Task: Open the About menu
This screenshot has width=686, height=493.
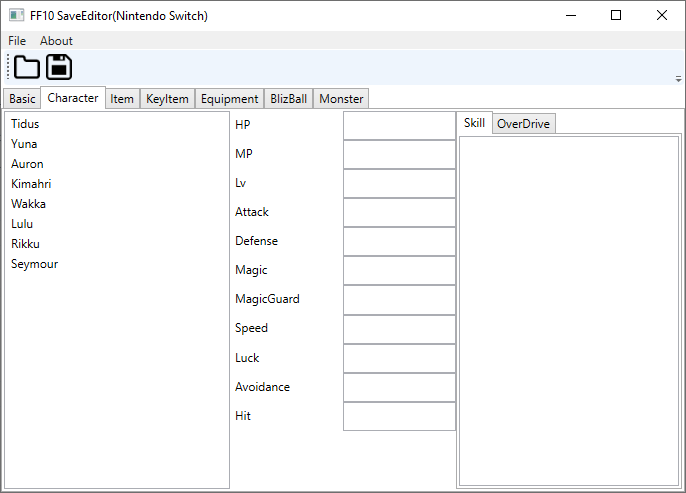Action: [56, 41]
